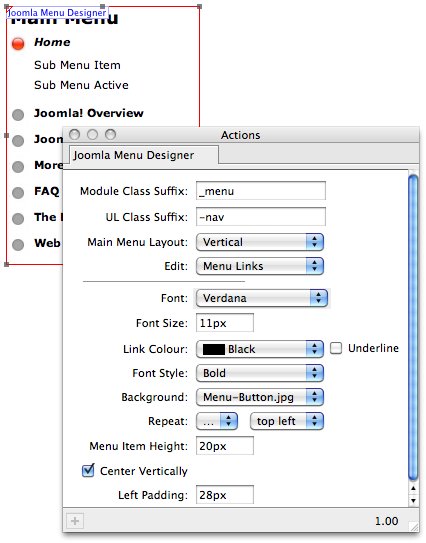The width and height of the screenshot is (426, 543).
Task: Enable the Underline checkbox
Action: 336,348
